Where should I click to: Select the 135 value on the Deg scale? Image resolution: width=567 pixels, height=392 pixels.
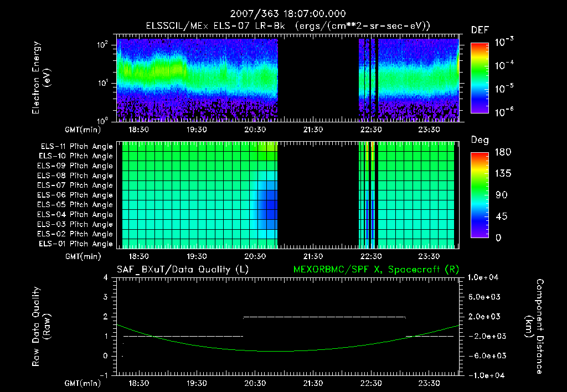tap(503, 174)
